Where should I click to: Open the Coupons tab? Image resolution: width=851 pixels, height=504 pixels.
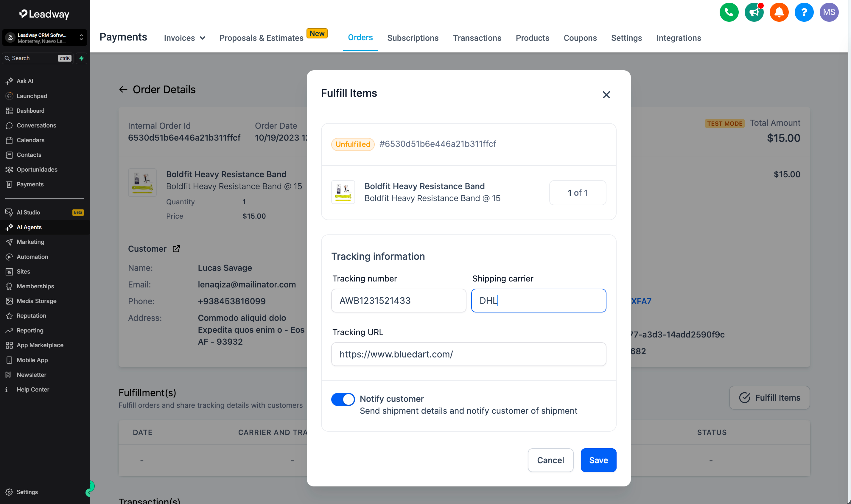tap(580, 38)
